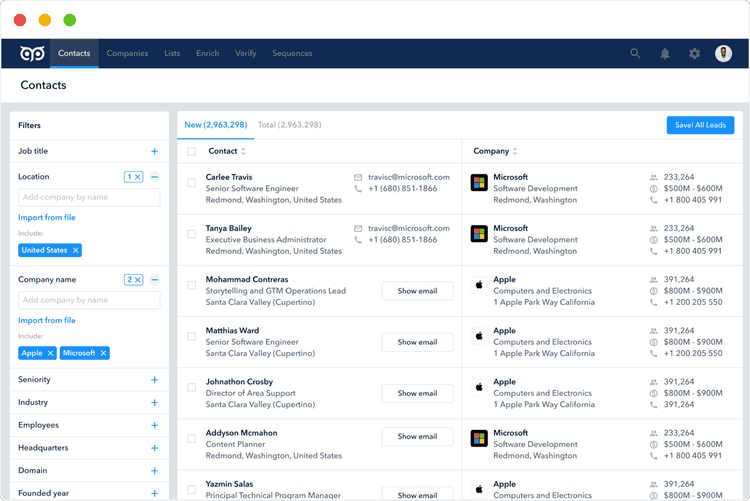Click email envelope icon for Carlee Travis

(x=358, y=177)
